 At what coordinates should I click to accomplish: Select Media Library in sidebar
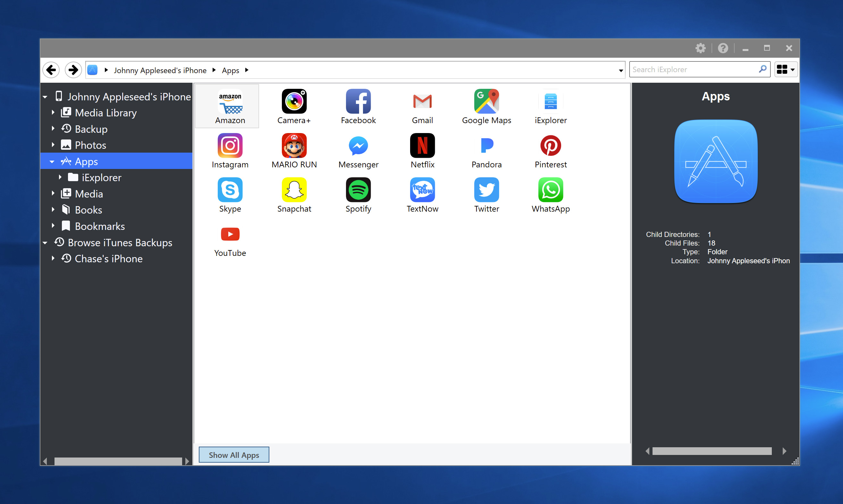coord(105,113)
